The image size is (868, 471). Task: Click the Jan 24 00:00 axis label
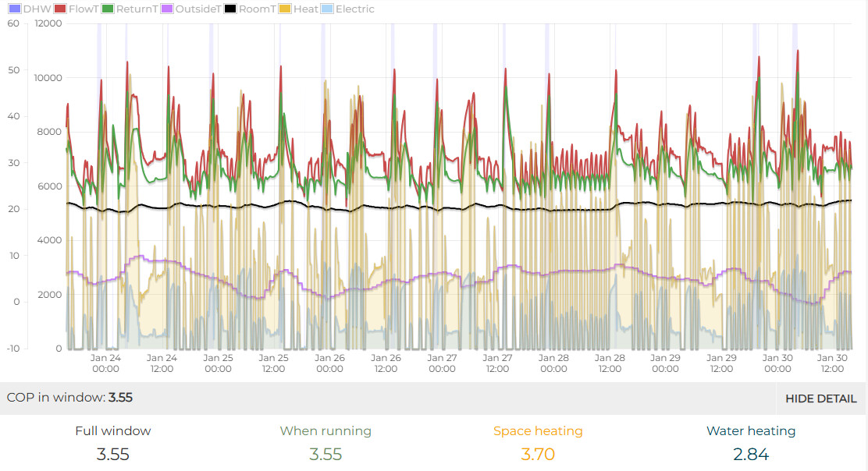(105, 363)
